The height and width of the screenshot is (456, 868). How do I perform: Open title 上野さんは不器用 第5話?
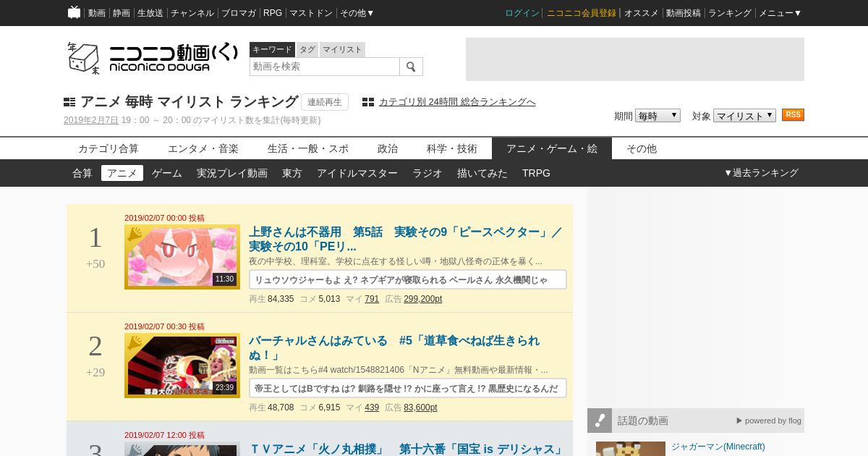406,239
